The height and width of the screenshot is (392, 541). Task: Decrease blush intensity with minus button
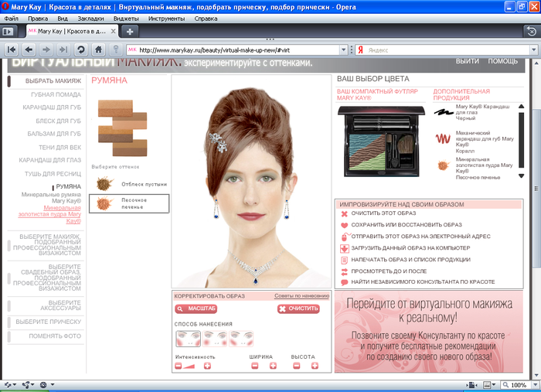pos(178,366)
